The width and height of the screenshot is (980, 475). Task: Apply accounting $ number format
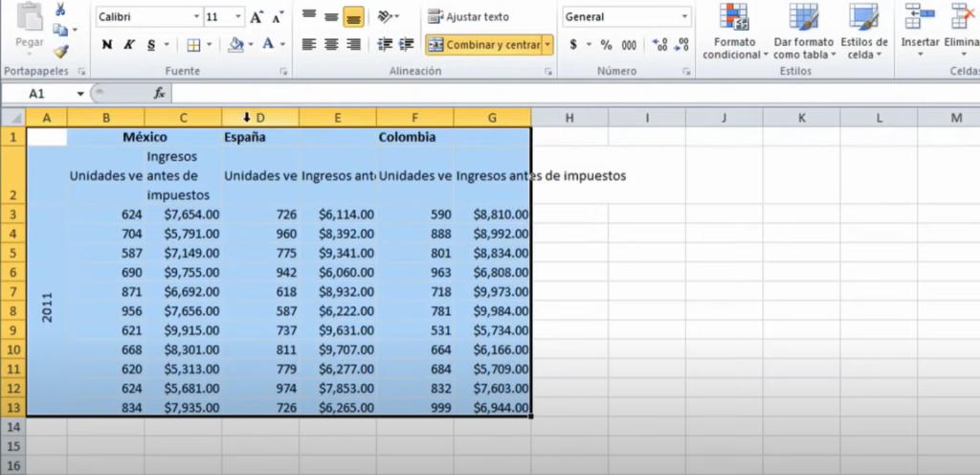pos(573,44)
